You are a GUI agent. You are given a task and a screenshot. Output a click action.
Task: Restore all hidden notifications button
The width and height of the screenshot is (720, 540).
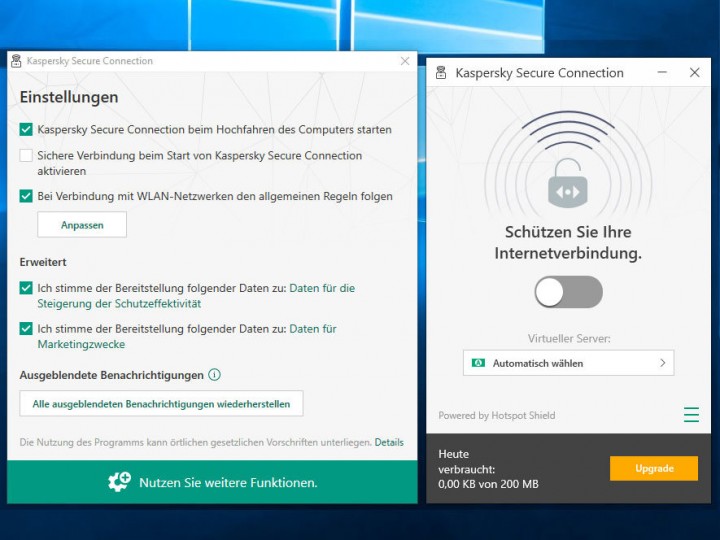161,404
